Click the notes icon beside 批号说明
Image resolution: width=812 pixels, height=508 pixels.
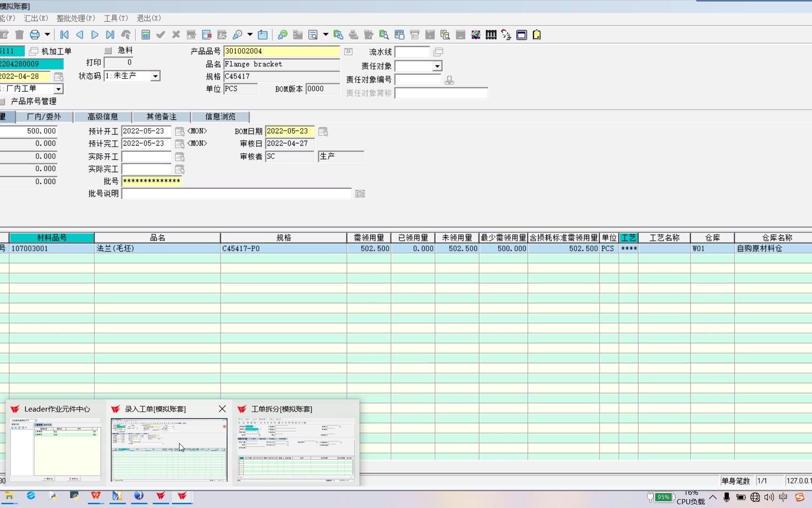coord(360,194)
